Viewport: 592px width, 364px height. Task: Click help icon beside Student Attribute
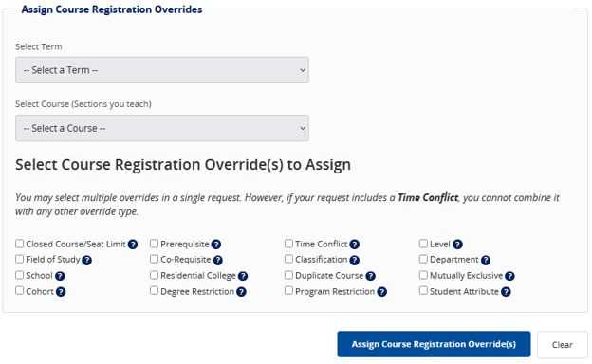point(506,292)
